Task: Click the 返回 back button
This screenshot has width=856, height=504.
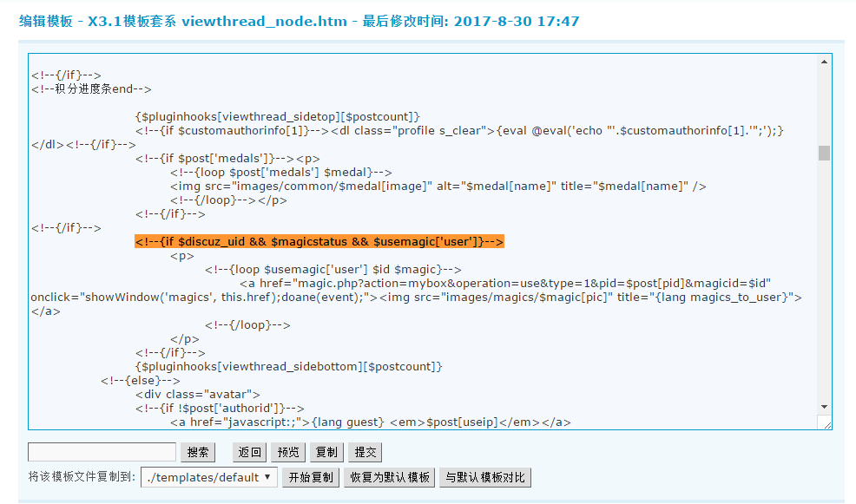Action: pyautogui.click(x=249, y=452)
